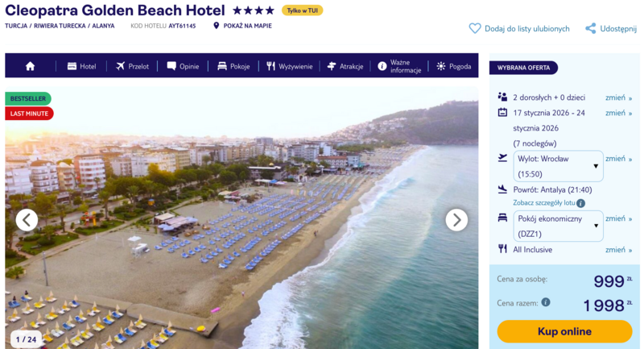Change All Inclusive board via zmień

pyautogui.click(x=618, y=250)
